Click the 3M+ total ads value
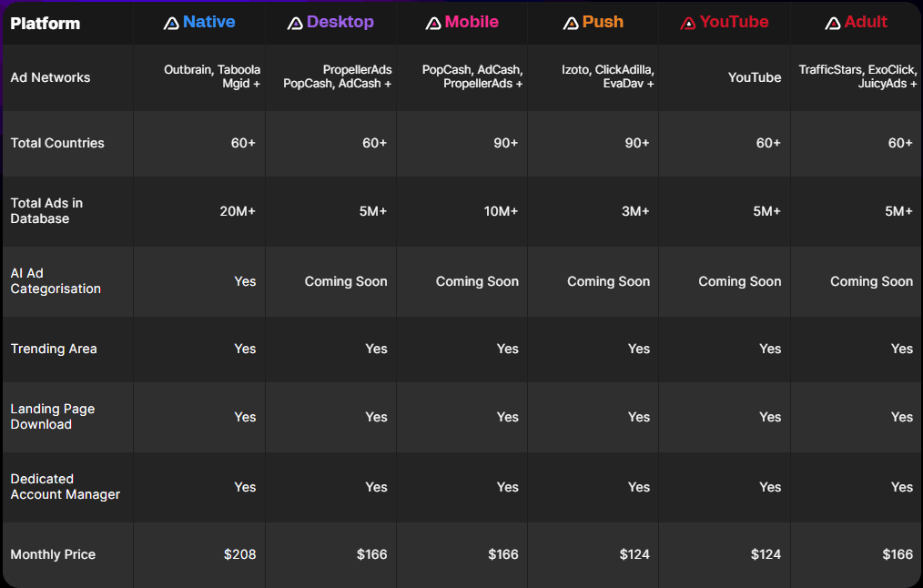Screen dimensions: 923x588 coord(635,211)
